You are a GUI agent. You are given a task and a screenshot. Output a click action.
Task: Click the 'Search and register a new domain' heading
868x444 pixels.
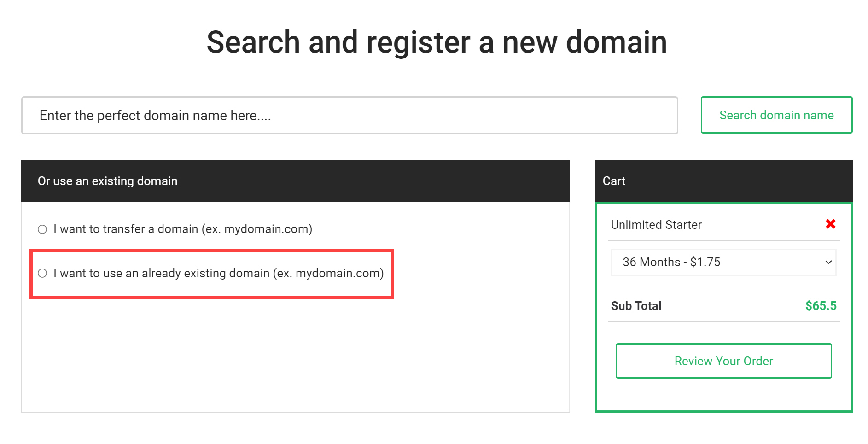[437, 42]
